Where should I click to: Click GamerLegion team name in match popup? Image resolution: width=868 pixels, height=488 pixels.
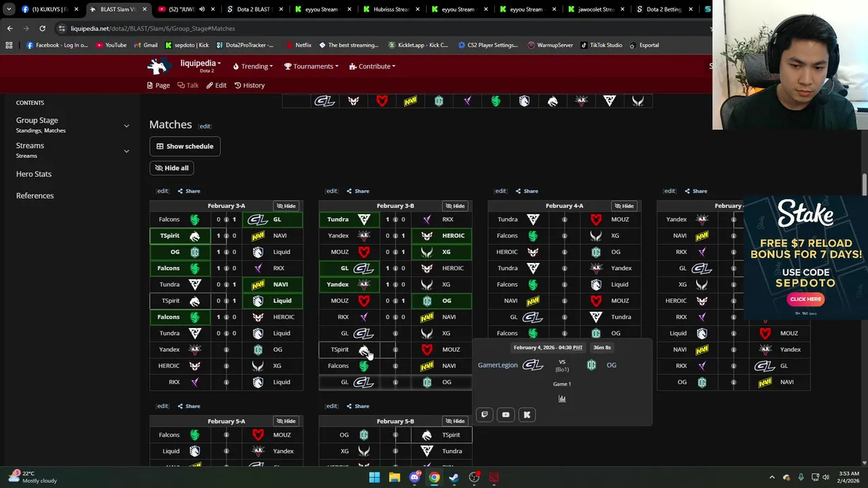[x=498, y=365]
